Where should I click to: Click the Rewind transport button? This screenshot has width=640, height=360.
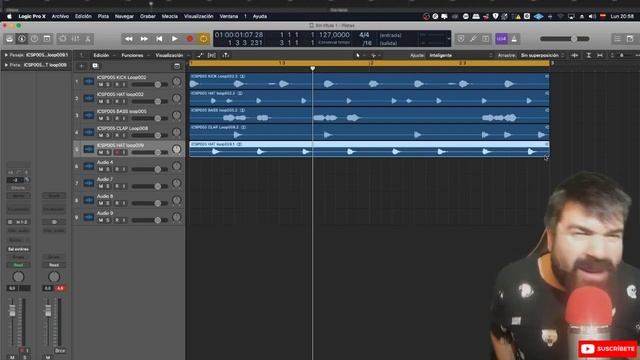[129, 39]
